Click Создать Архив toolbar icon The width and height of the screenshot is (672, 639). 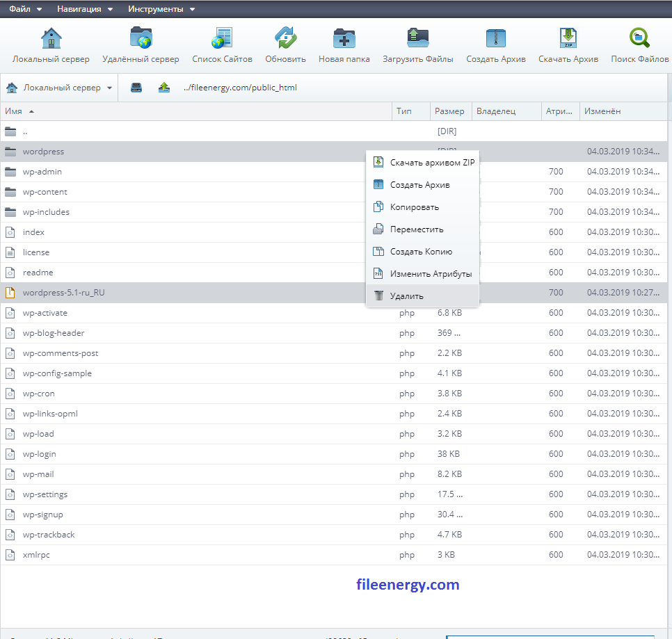pos(496,38)
